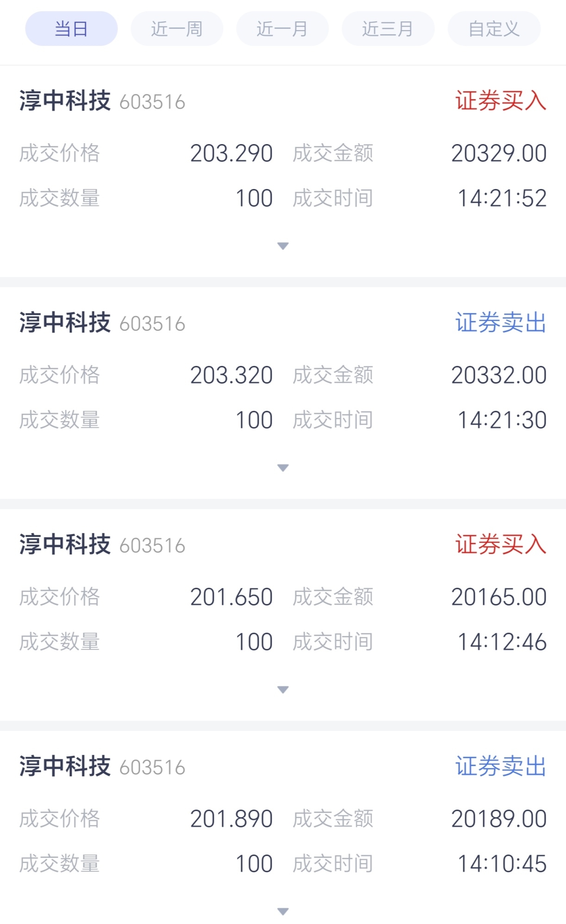Tap the 14:12:46 trade time value
This screenshot has width=566, height=924.
click(x=502, y=642)
